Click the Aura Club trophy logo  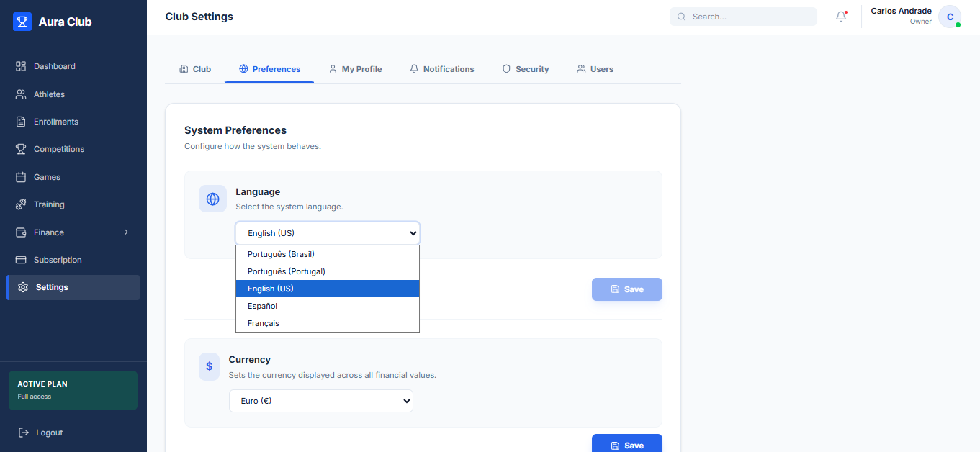click(x=22, y=22)
